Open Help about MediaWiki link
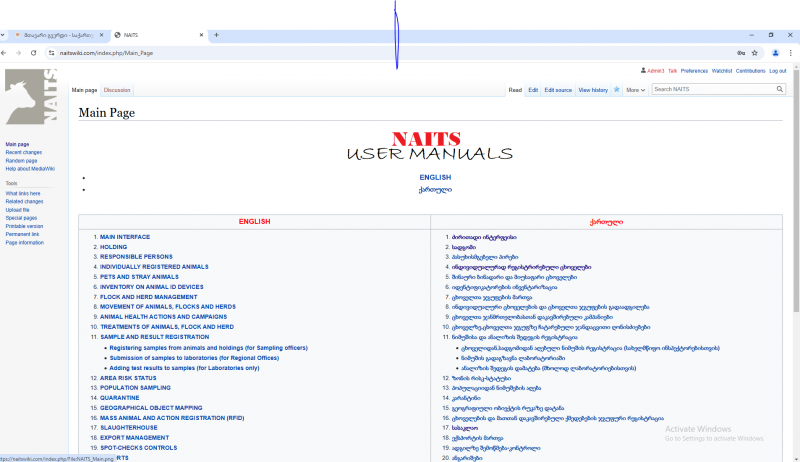The height and width of the screenshot is (462, 800). pyautogui.click(x=30, y=169)
